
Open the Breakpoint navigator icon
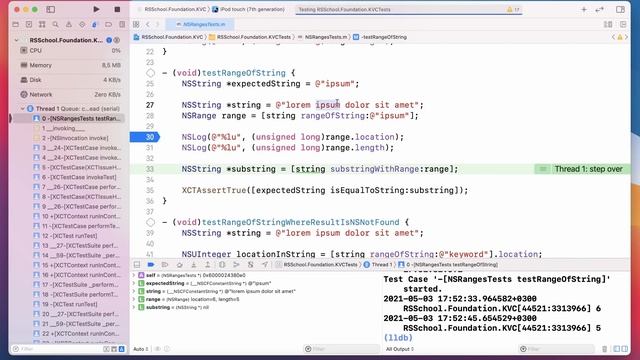pos(108,24)
